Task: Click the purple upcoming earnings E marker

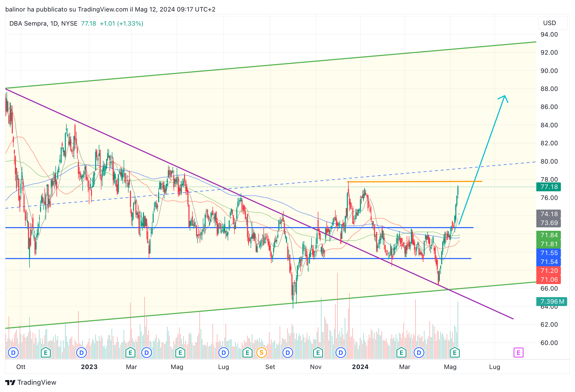Action: 519,353
